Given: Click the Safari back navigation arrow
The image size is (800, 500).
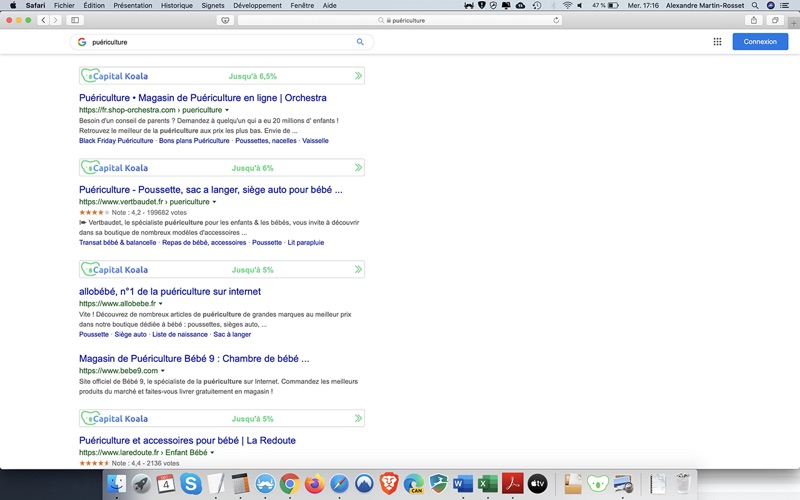Looking at the screenshot, I should (43, 20).
